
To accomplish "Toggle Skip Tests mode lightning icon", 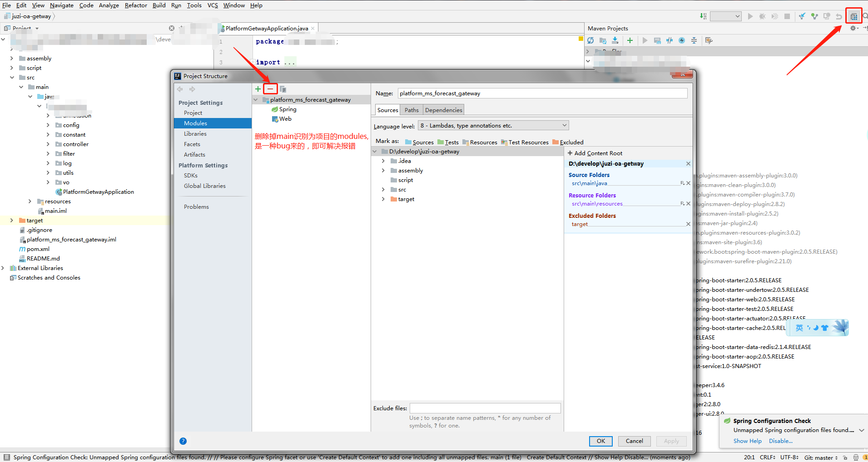I will pyautogui.click(x=682, y=40).
